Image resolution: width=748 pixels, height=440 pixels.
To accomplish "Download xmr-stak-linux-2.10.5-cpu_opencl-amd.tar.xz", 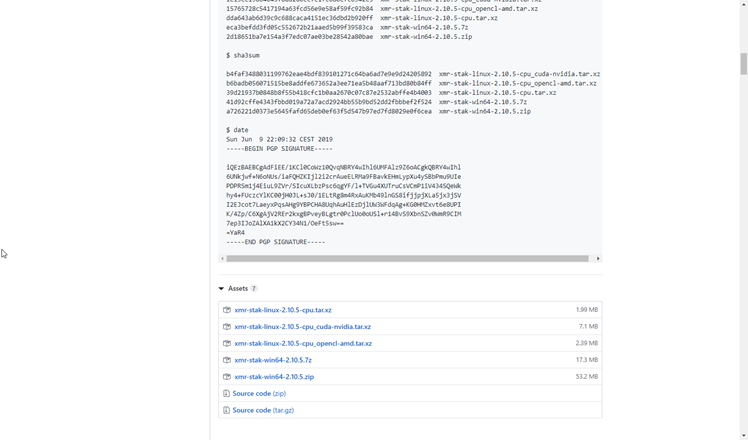I will click(303, 343).
